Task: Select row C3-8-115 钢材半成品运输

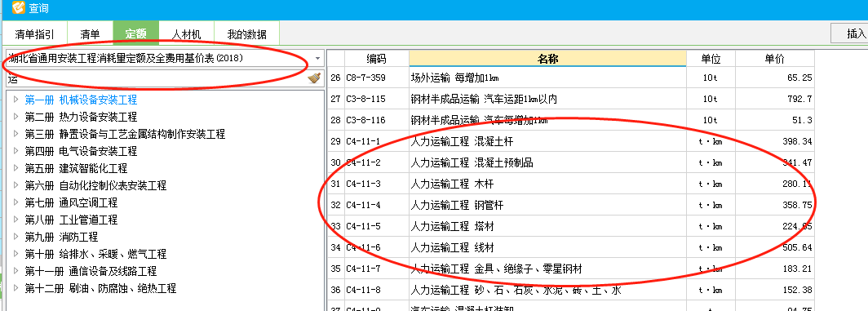Action: [570, 100]
